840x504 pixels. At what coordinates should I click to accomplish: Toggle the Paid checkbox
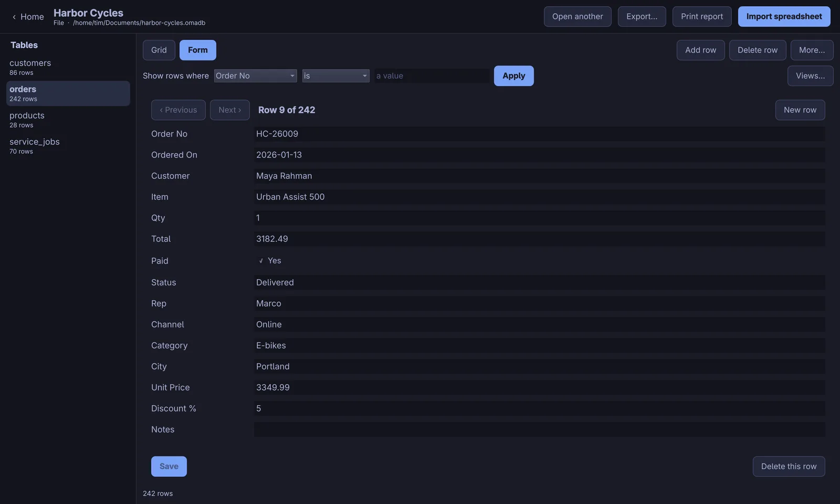261,261
